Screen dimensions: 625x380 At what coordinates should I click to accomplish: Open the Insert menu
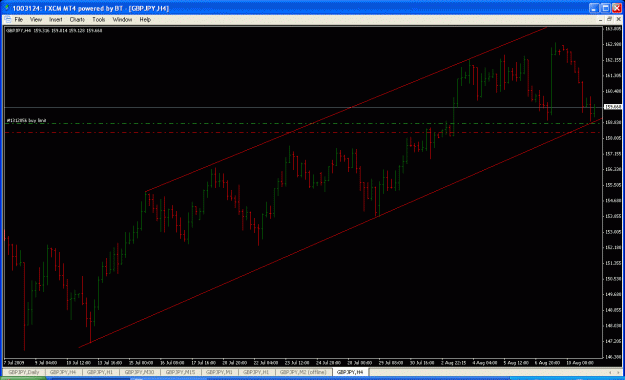(55, 20)
